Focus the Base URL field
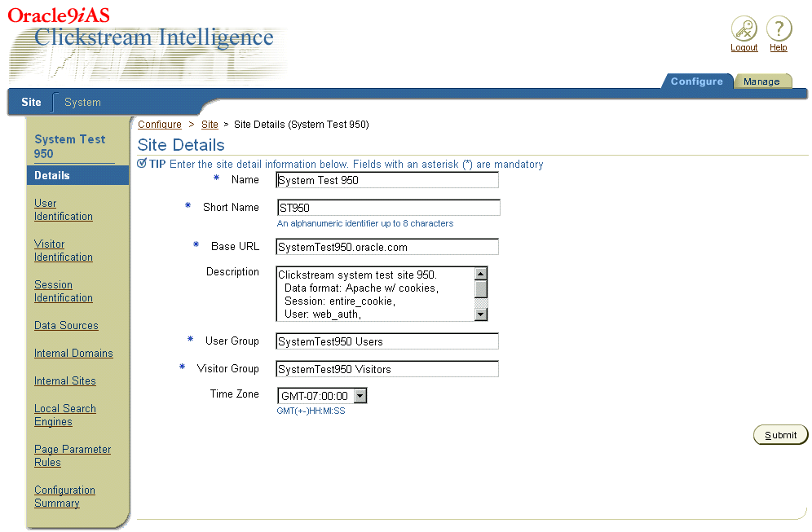 tap(387, 247)
